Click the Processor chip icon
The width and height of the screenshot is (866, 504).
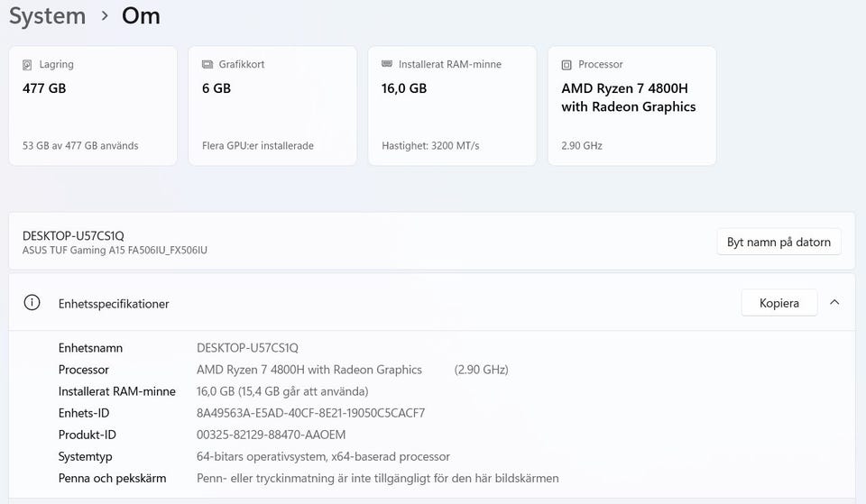[x=567, y=65]
